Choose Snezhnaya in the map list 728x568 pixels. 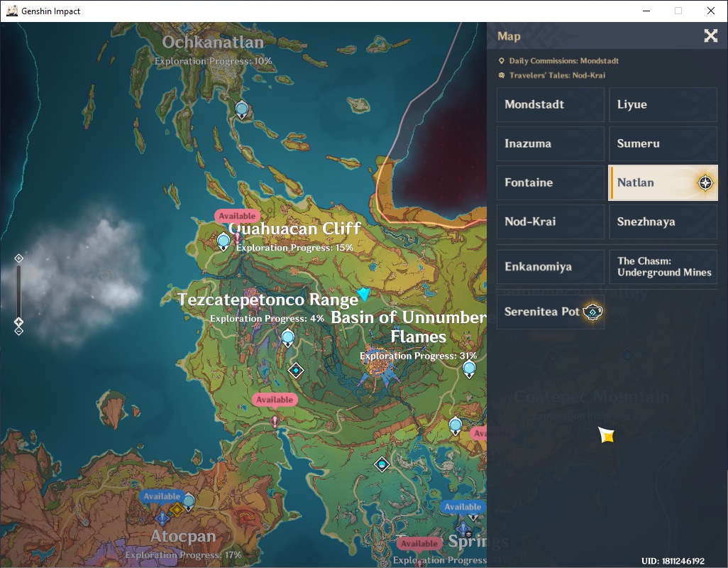click(x=663, y=222)
